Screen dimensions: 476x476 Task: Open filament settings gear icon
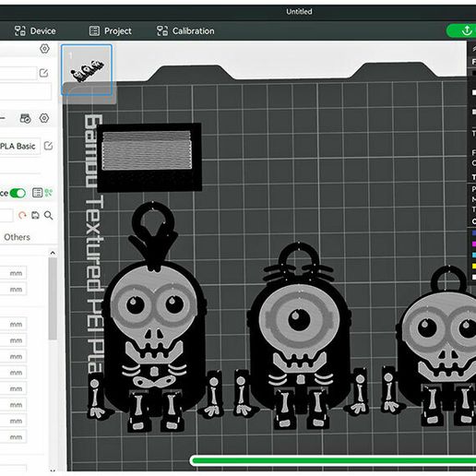pyautogui.click(x=44, y=118)
